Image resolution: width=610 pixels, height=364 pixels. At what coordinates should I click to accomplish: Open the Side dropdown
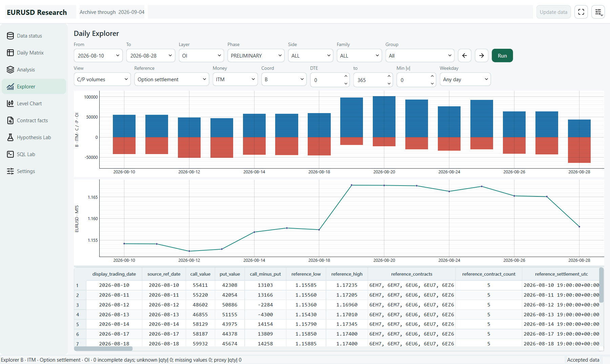point(311,56)
